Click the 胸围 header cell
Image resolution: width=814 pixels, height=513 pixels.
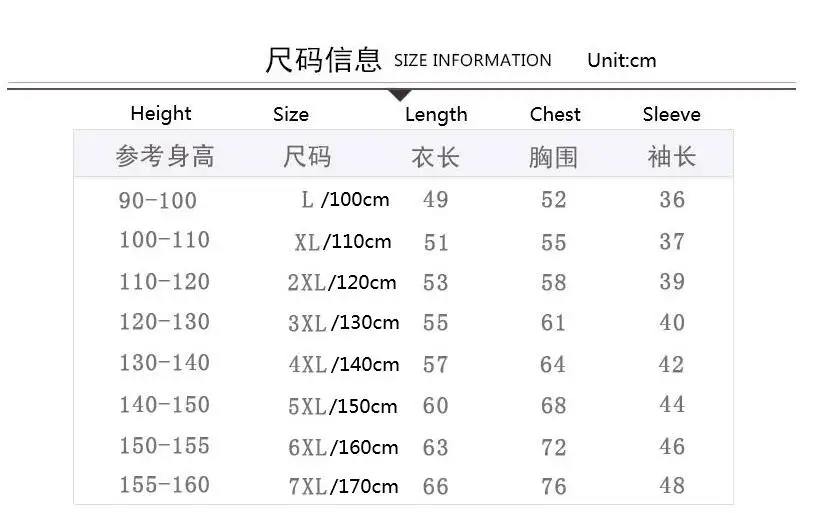point(553,157)
